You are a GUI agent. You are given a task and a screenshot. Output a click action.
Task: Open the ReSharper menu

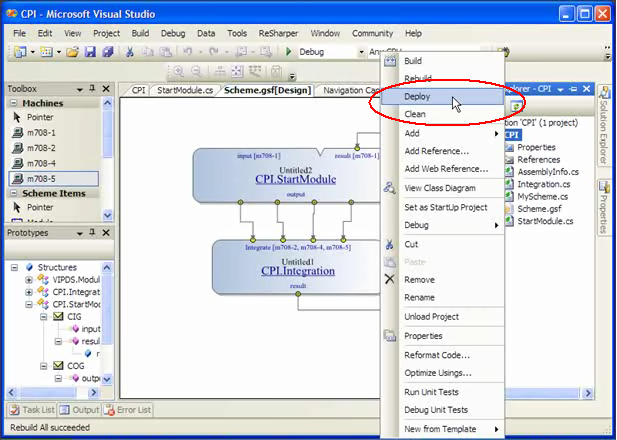point(278,33)
